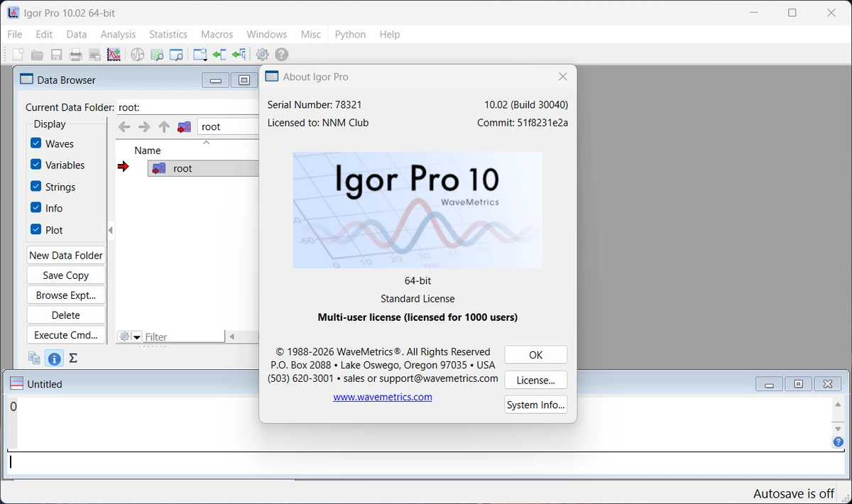This screenshot has width=852, height=504.
Task: Click the copy icon at Data Browser bottom
Action: point(34,358)
